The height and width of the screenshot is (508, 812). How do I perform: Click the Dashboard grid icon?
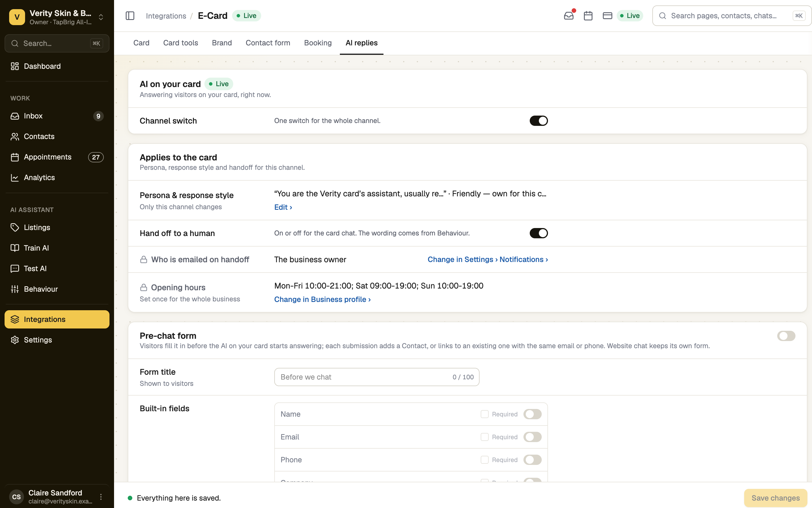[x=15, y=66]
